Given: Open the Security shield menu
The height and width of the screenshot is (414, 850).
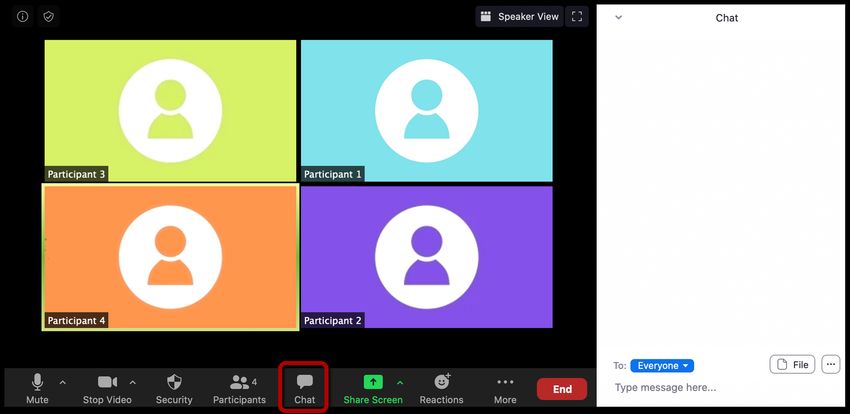Looking at the screenshot, I should 174,389.
